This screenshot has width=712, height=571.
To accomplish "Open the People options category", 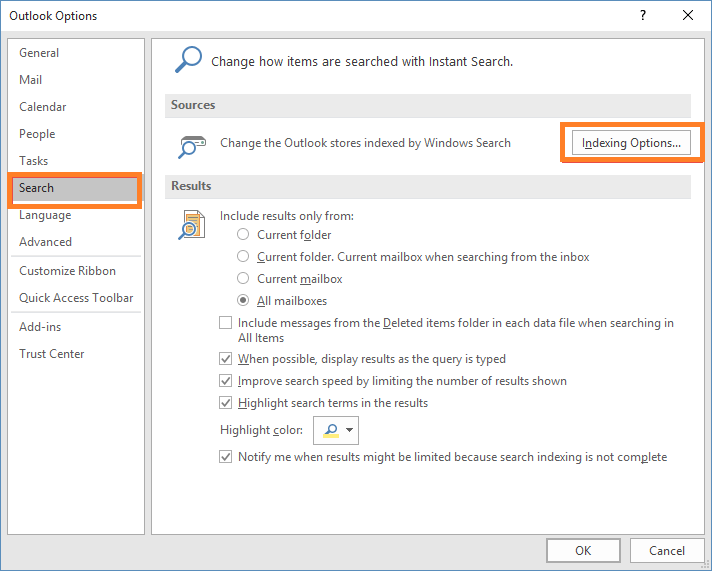I will [x=75, y=134].
